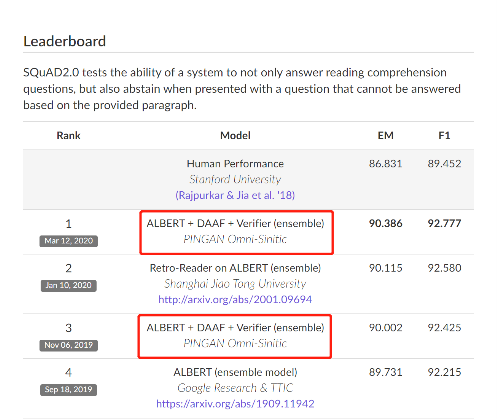Click the Nov 06, 2019 date badge
The width and height of the screenshot is (497, 419).
69,345
